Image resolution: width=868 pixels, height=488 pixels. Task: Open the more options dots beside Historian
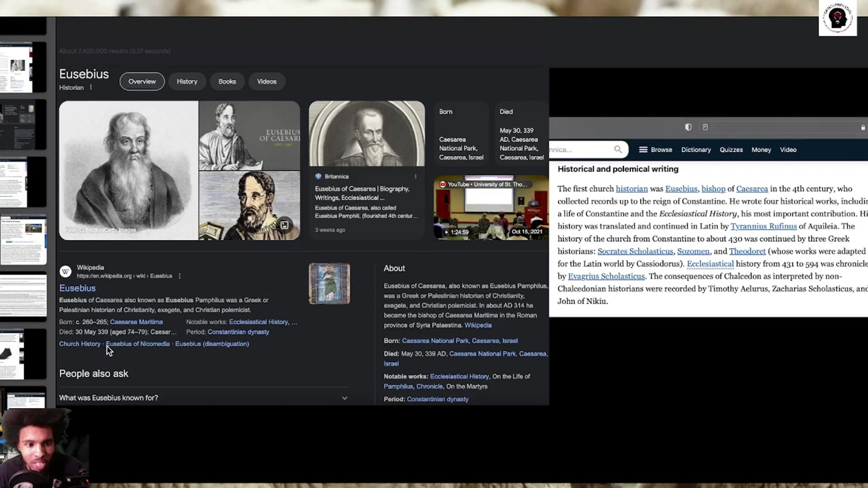coord(91,87)
